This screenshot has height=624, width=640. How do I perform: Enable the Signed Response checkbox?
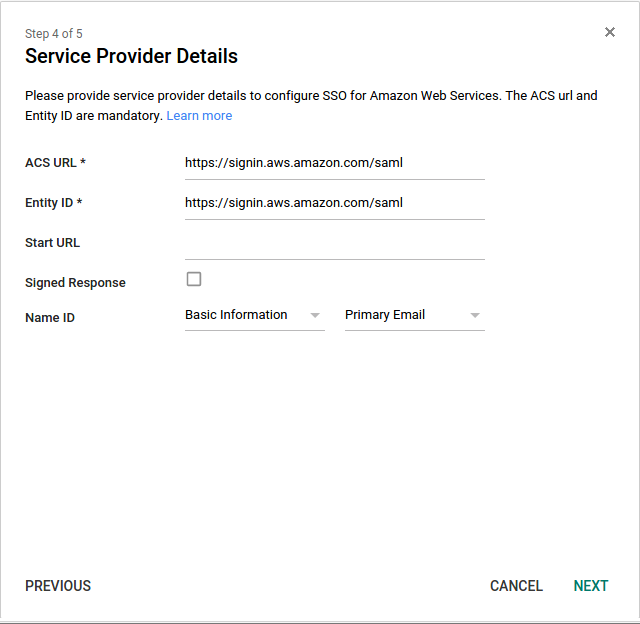[x=194, y=280]
